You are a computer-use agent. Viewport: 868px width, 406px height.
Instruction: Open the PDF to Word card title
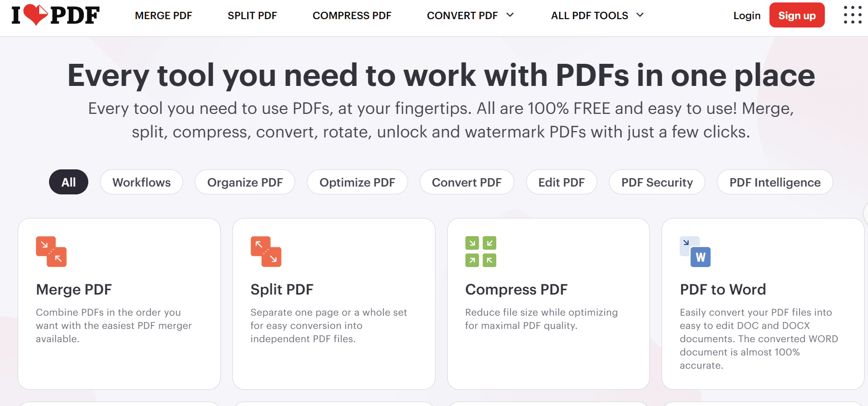click(x=723, y=290)
